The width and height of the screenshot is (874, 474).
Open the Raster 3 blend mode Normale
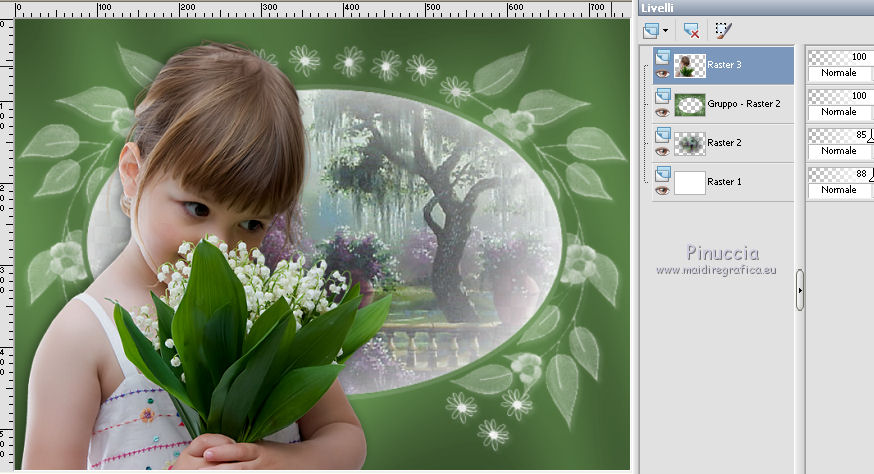pyautogui.click(x=839, y=73)
